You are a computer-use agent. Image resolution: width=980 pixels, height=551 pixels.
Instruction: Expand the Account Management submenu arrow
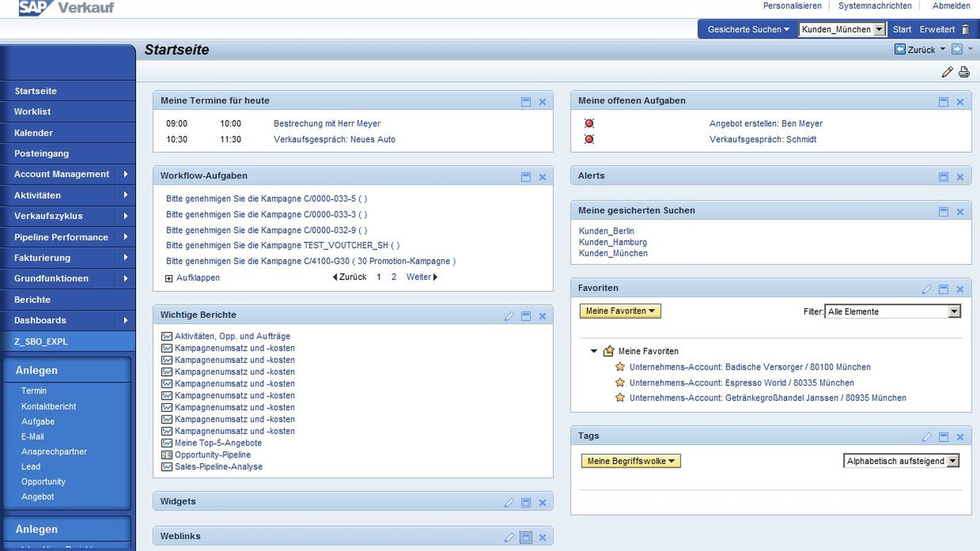(126, 174)
